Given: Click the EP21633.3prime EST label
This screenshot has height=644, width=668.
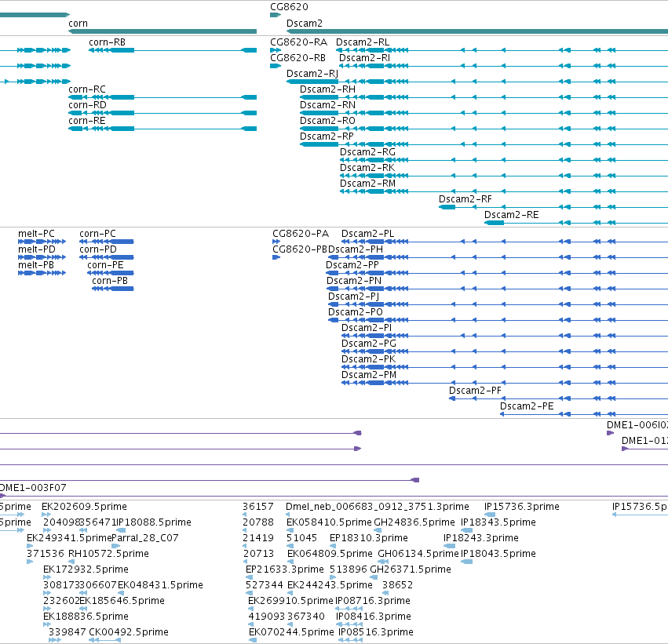Looking at the screenshot, I should tap(285, 570).
